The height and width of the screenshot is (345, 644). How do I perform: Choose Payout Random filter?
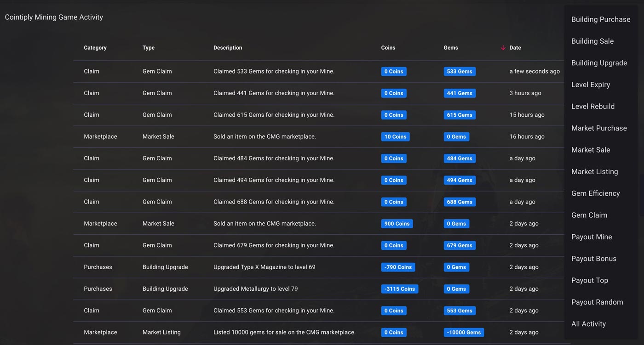[597, 302]
